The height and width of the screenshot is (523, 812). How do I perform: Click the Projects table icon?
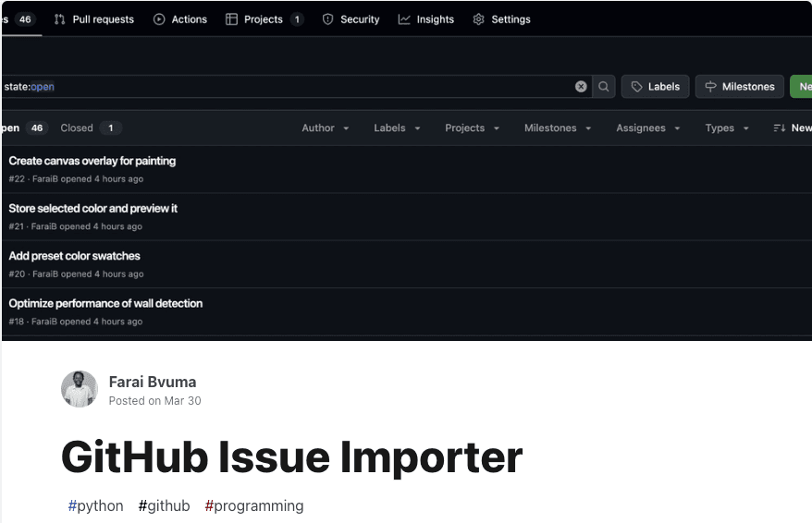[231, 19]
